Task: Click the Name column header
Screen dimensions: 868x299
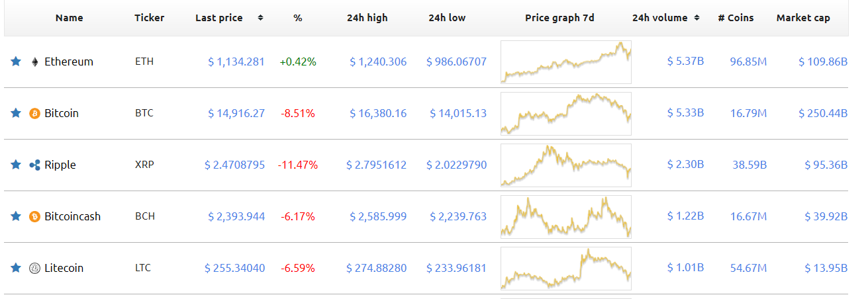Action: point(69,18)
